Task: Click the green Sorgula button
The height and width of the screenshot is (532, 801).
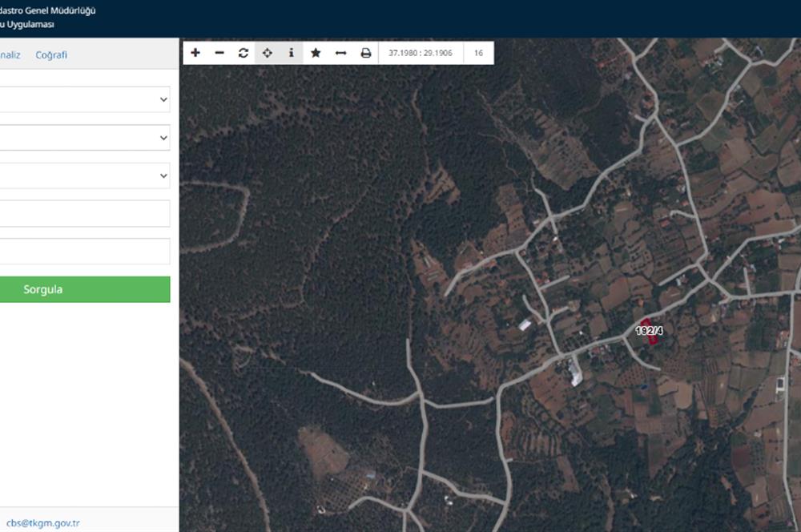Action: [85, 289]
